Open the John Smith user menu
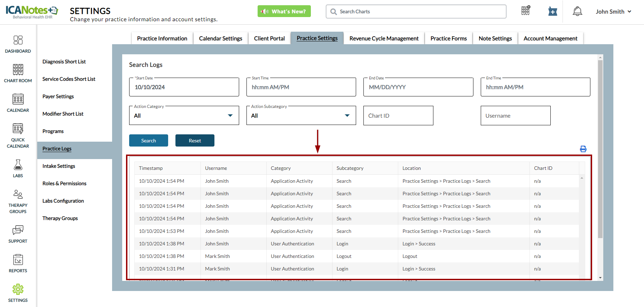 click(613, 11)
